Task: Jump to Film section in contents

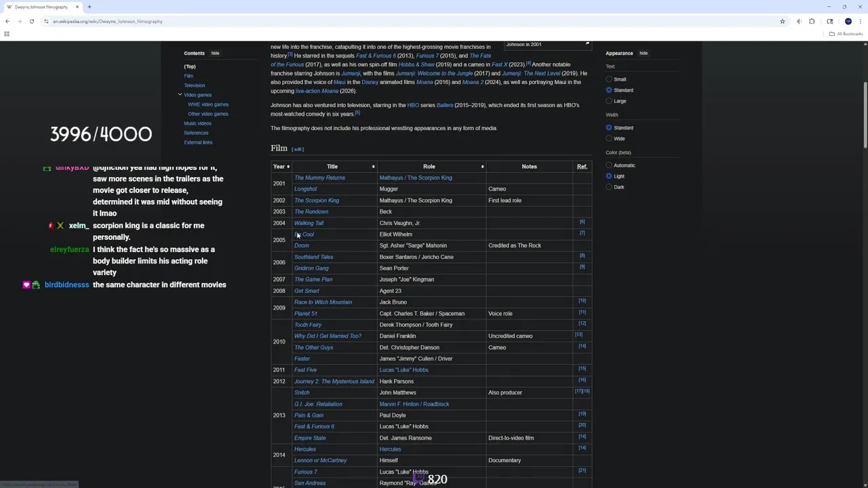Action: [x=189, y=76]
